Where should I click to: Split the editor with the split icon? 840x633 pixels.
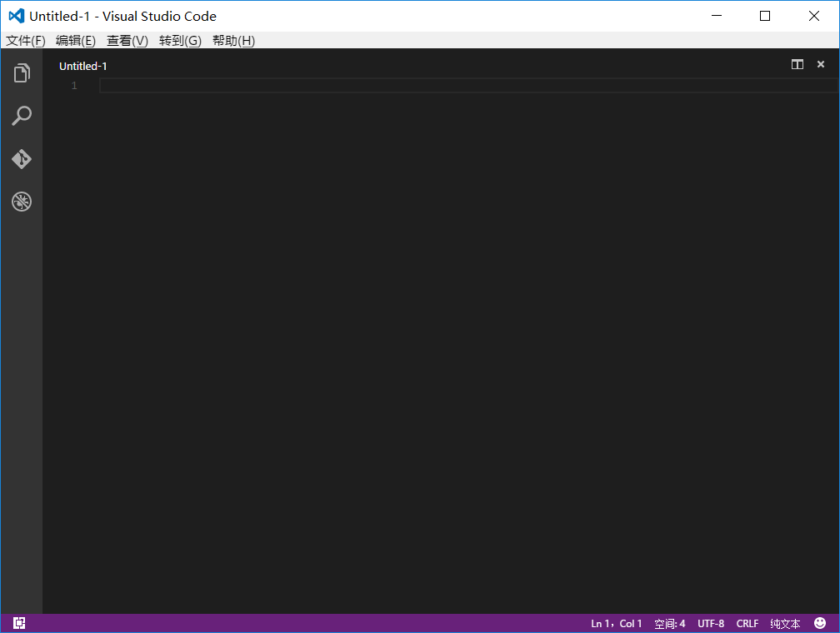pyautogui.click(x=797, y=64)
